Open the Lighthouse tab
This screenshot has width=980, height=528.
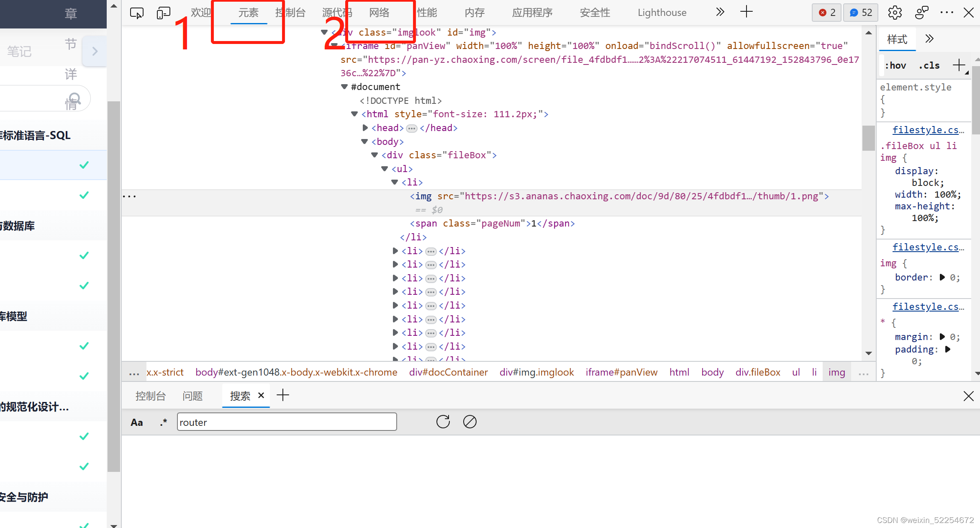pos(662,13)
